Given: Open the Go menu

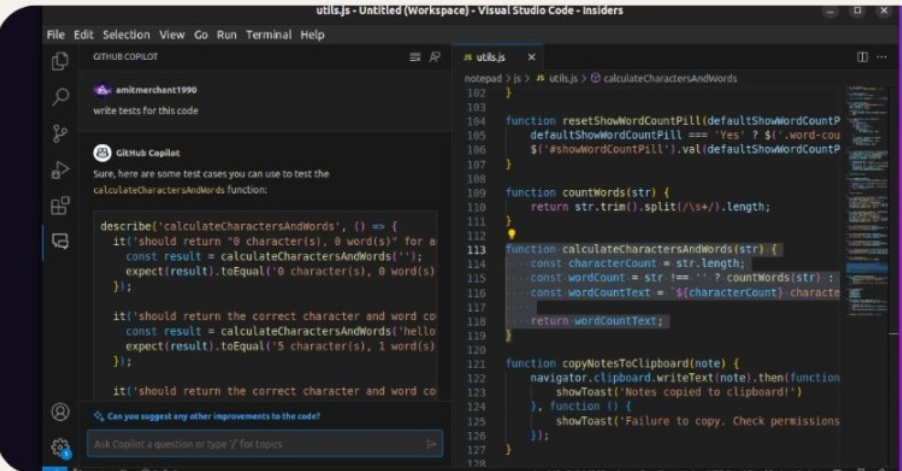Looking at the screenshot, I should (201, 35).
